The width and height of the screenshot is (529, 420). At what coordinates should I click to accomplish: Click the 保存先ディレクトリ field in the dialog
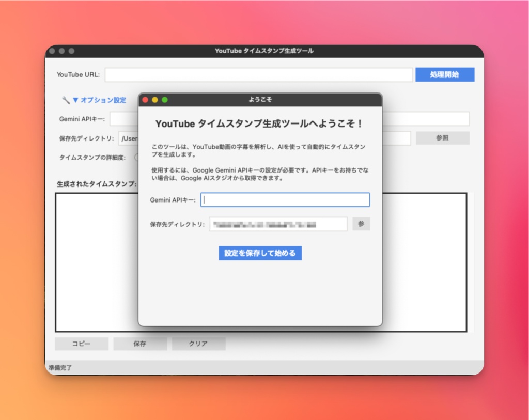click(x=277, y=224)
